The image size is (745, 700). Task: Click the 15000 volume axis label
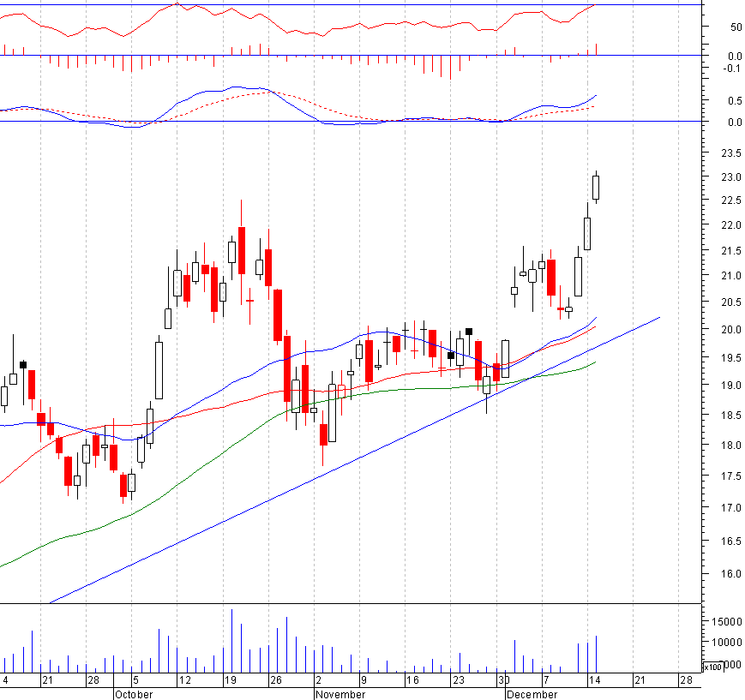(x=726, y=621)
